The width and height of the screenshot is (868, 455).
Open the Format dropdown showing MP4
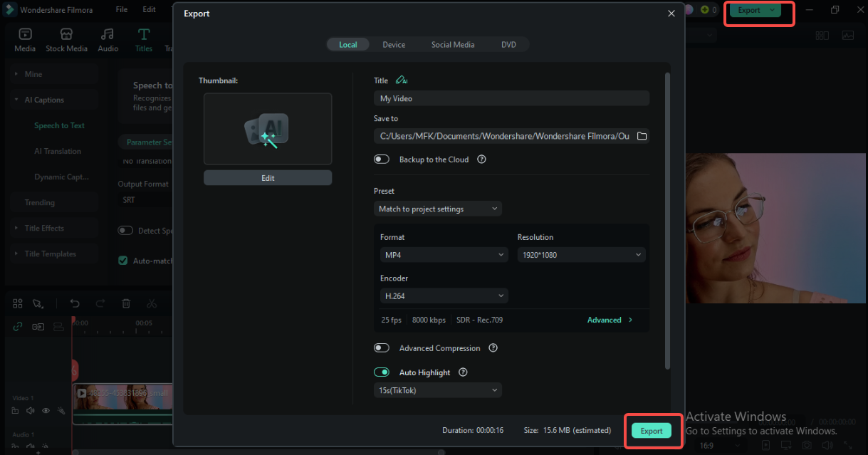443,254
